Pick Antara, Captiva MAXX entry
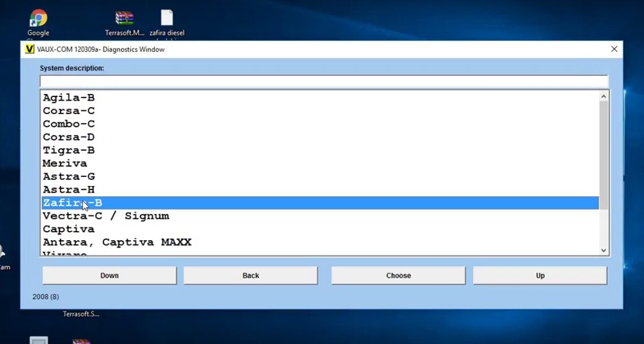This screenshot has width=644, height=344. coord(320,243)
